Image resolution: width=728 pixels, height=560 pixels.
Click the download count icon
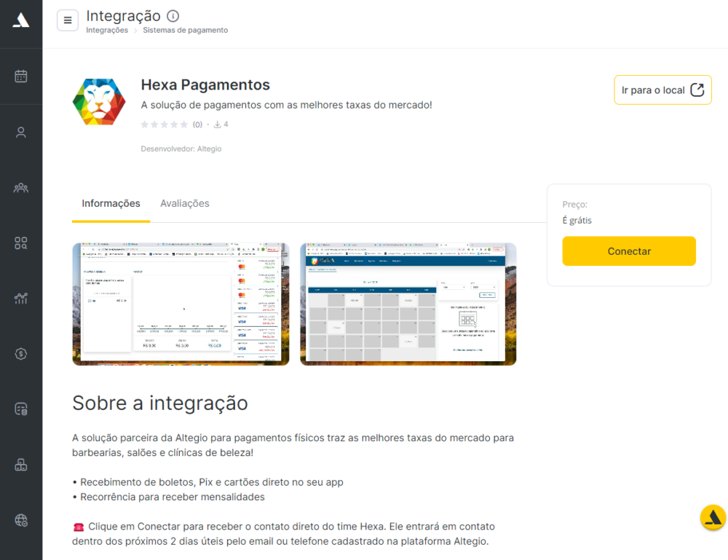pyautogui.click(x=217, y=125)
